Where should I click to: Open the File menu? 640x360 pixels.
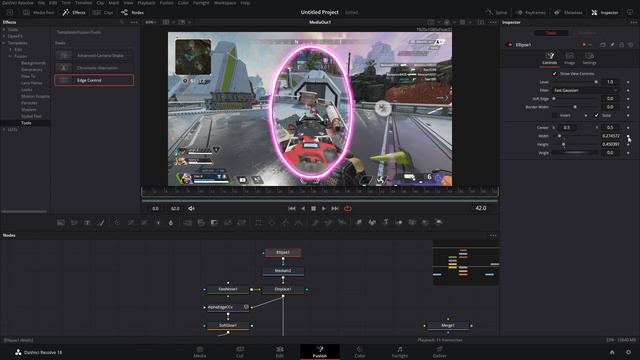[41, 3]
